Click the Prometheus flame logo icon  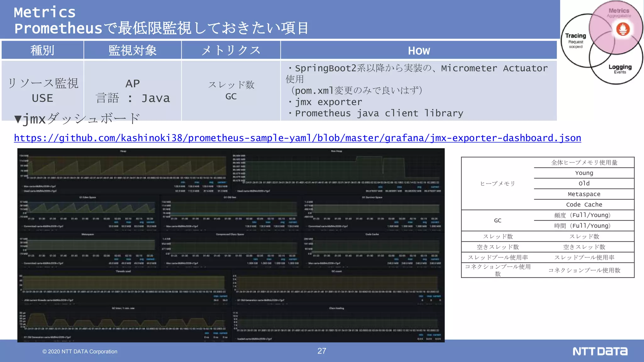[x=623, y=29]
